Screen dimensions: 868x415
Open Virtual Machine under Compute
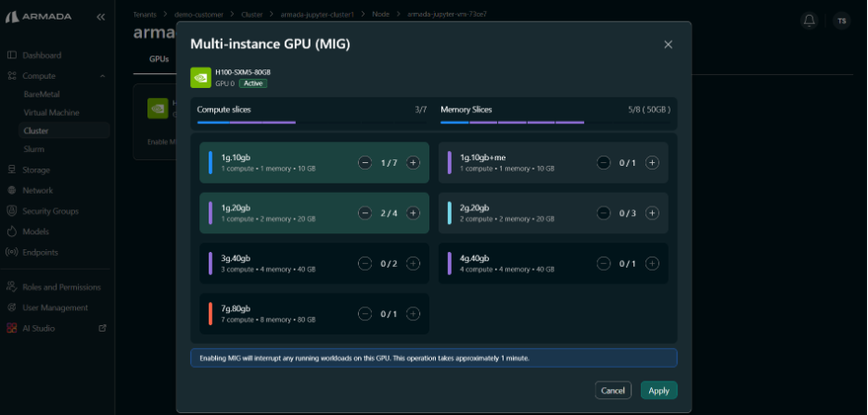coord(51,112)
